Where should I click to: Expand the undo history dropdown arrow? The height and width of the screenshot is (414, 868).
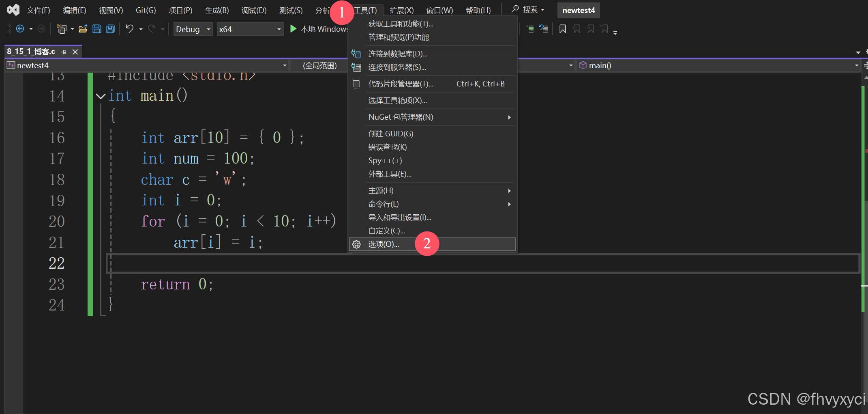point(141,29)
